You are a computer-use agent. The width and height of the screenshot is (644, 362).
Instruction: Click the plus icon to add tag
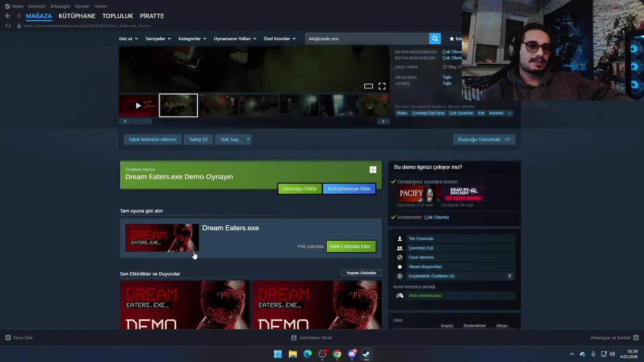pos(509,113)
